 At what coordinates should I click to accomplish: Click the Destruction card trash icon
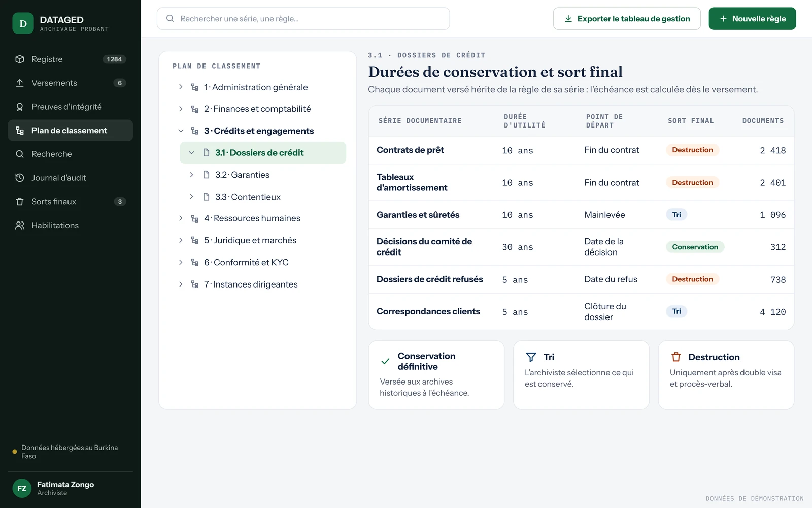click(x=676, y=357)
